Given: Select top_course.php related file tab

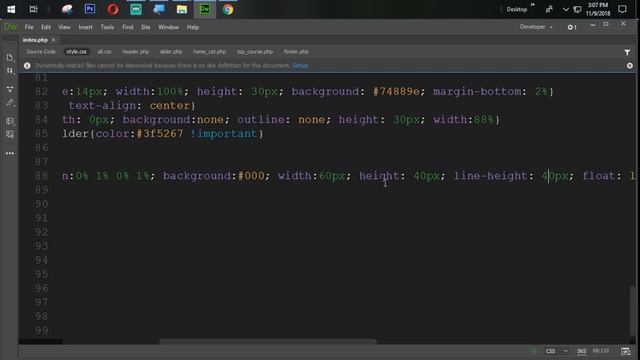Looking at the screenshot, I should coord(255,52).
